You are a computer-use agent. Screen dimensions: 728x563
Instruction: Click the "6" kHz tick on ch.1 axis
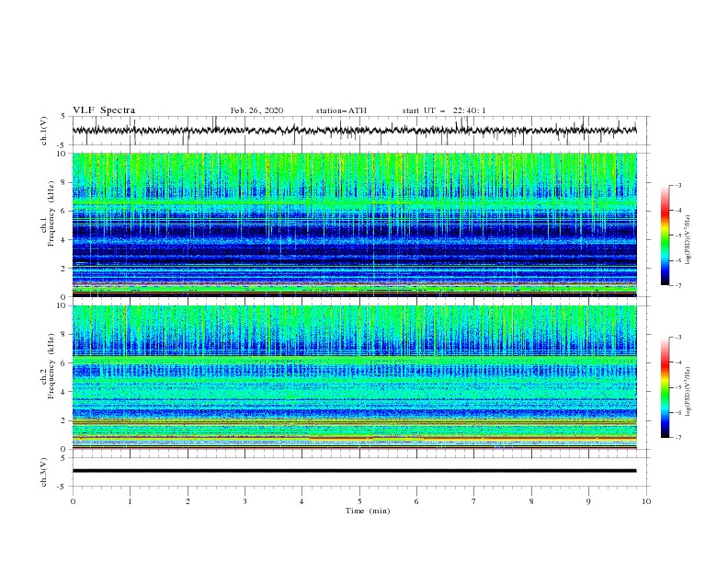65,212
